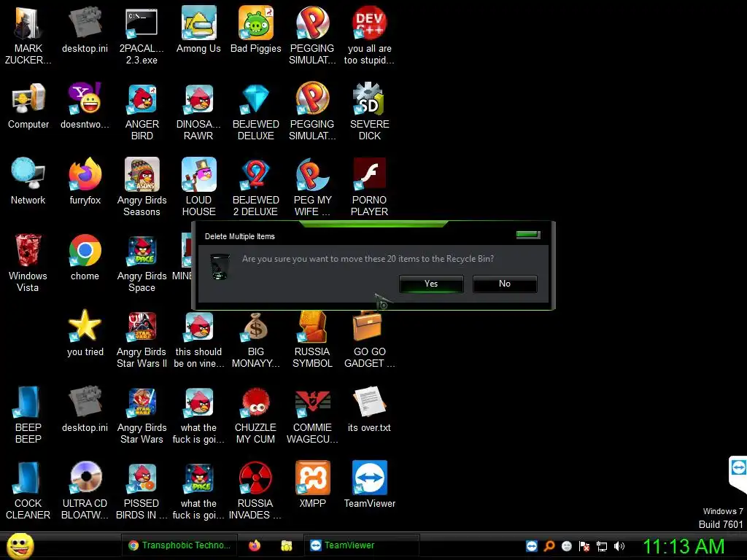Select the PISSED BIRDS IN ... icon
The height and width of the screenshot is (560, 747).
[142, 491]
